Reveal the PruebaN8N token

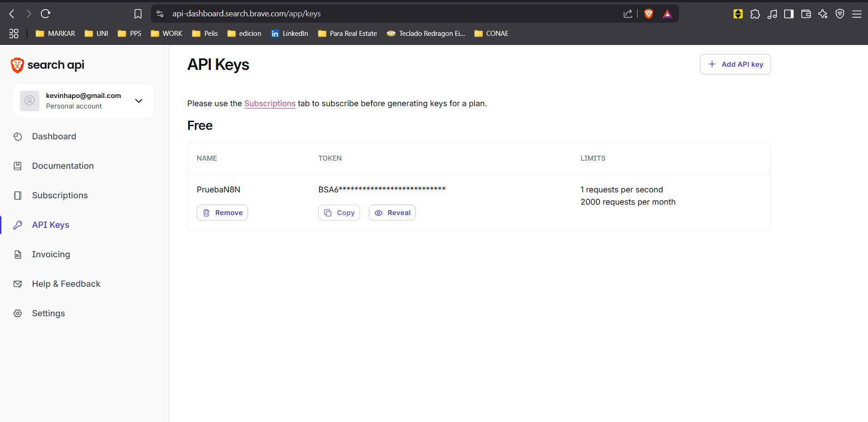pos(392,213)
